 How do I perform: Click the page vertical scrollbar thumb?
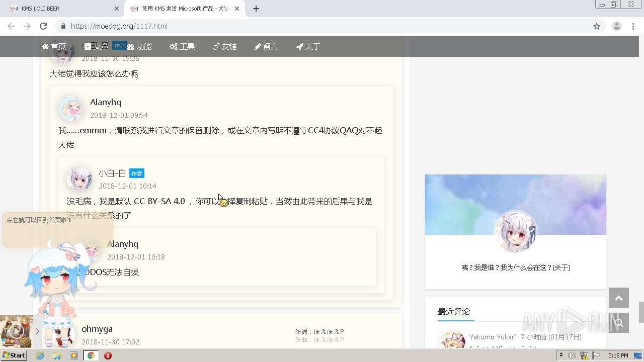[x=641, y=312]
